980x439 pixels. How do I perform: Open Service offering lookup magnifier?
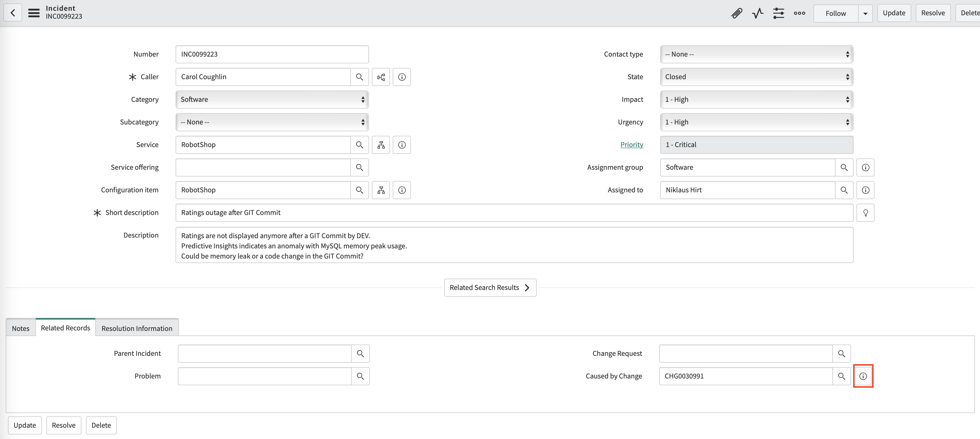pyautogui.click(x=359, y=167)
